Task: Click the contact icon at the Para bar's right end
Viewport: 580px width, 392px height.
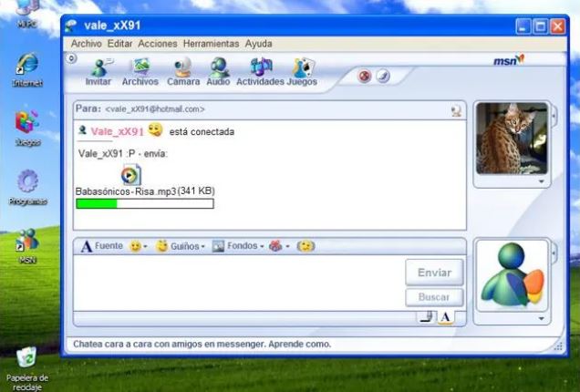Action: tap(457, 110)
